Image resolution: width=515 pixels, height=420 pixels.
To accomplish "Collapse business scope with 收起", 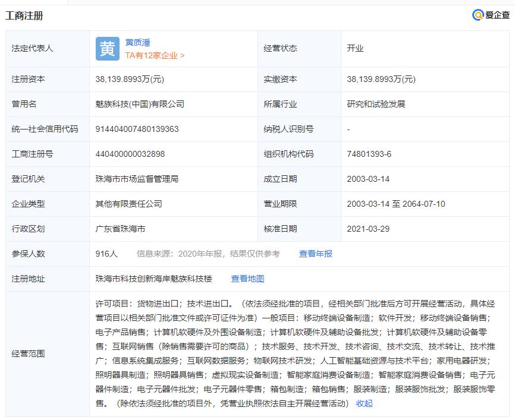I will (364, 403).
